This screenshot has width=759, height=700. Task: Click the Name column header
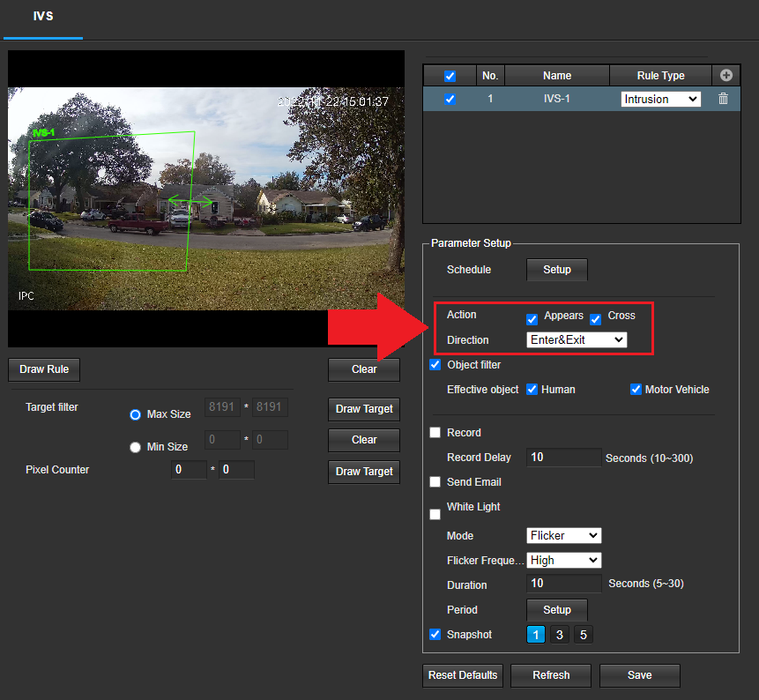556,76
